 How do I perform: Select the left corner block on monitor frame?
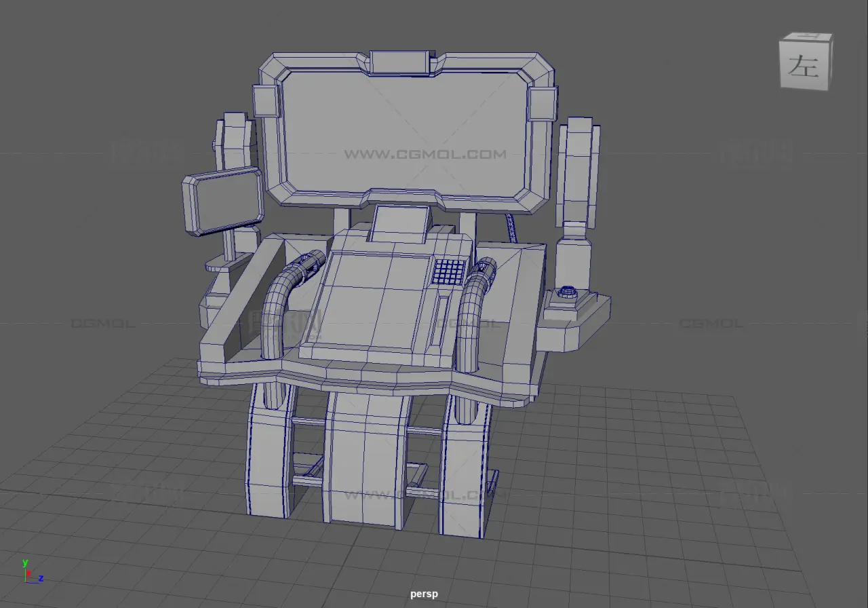(266, 101)
